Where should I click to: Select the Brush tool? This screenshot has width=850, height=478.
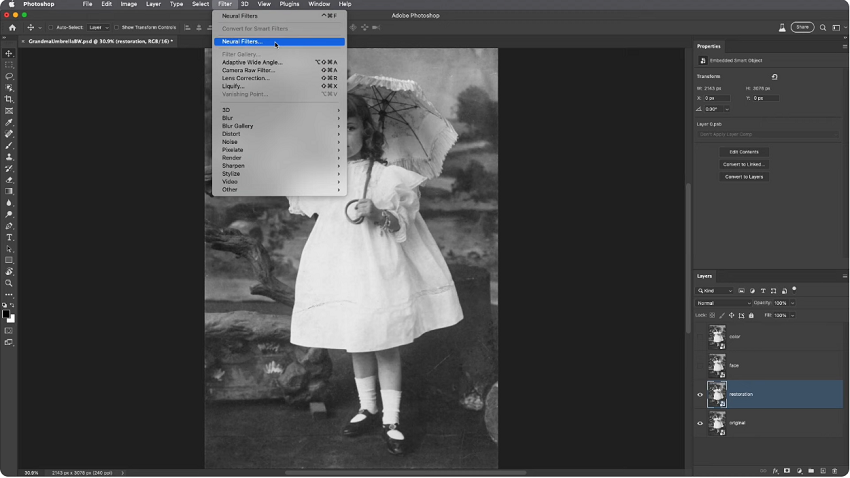click(9, 145)
